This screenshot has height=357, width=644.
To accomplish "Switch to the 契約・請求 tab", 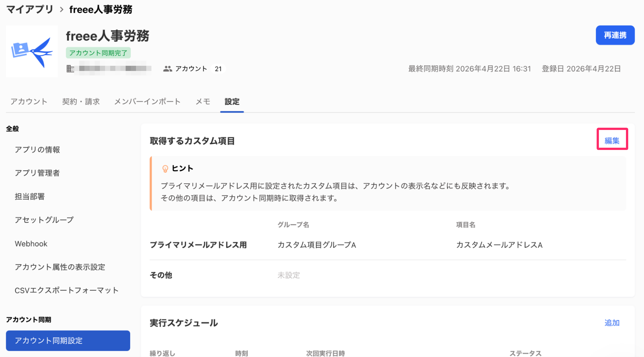I will (81, 102).
